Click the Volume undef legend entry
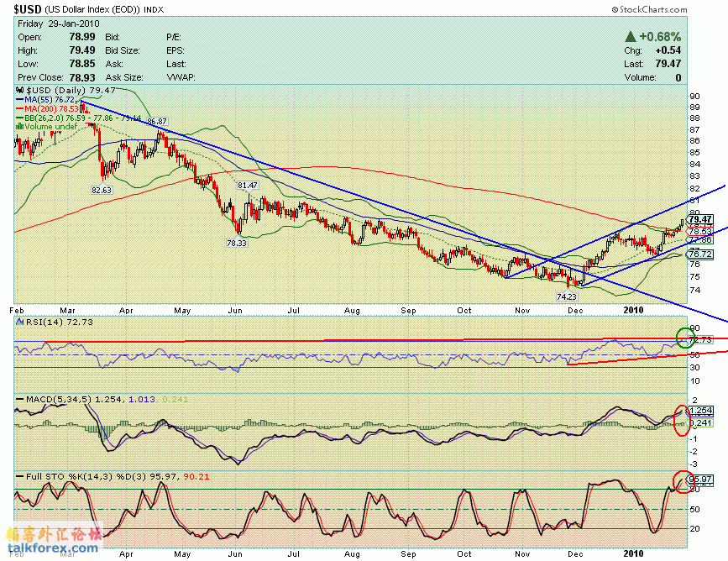Viewport: 728px width, 561px height. point(50,126)
